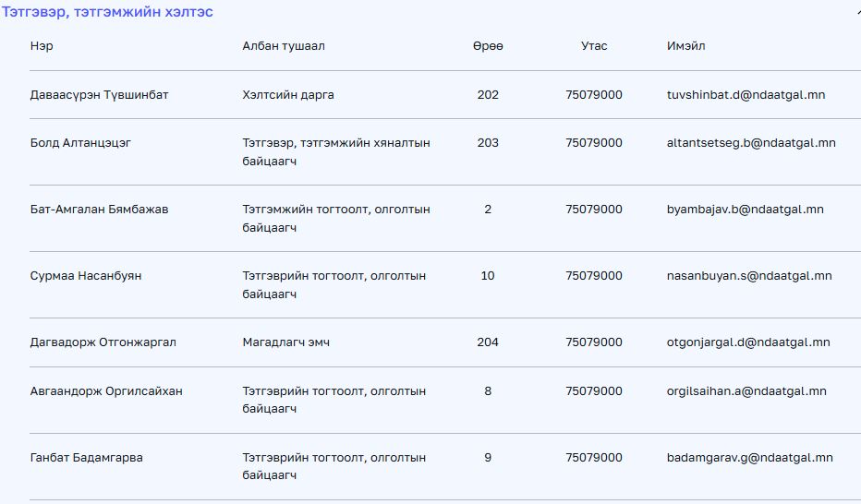Collapse the Тэтгэвэр, тэтгэмжийн хэлтэс section chevron
Image resolution: width=861 pixels, height=504 pixels.
point(856,13)
